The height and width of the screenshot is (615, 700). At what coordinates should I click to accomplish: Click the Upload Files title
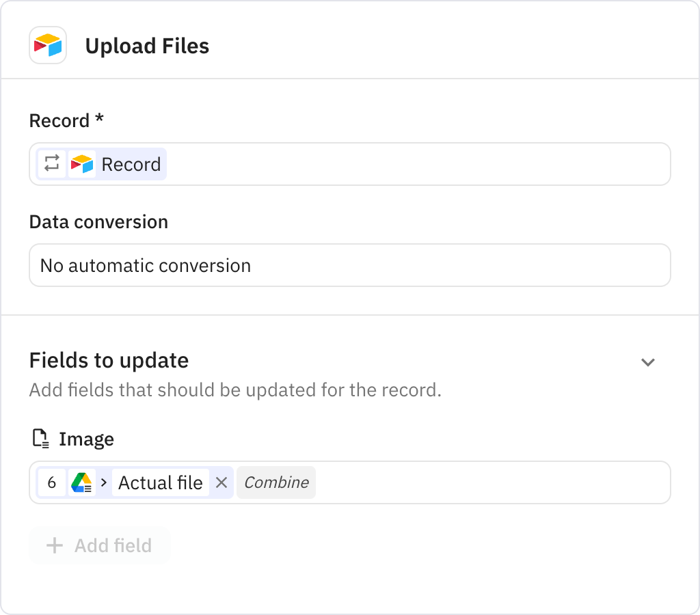[x=147, y=46]
